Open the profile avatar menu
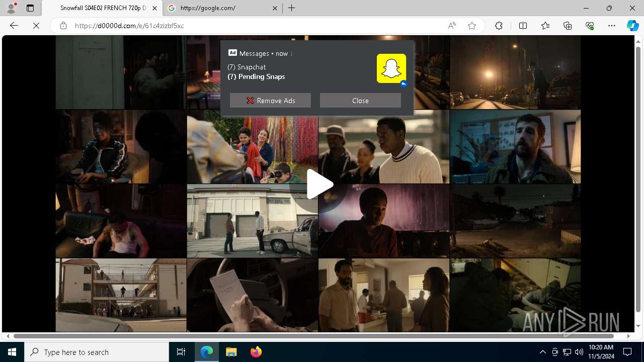Image resolution: width=644 pixels, height=362 pixels. point(11,8)
